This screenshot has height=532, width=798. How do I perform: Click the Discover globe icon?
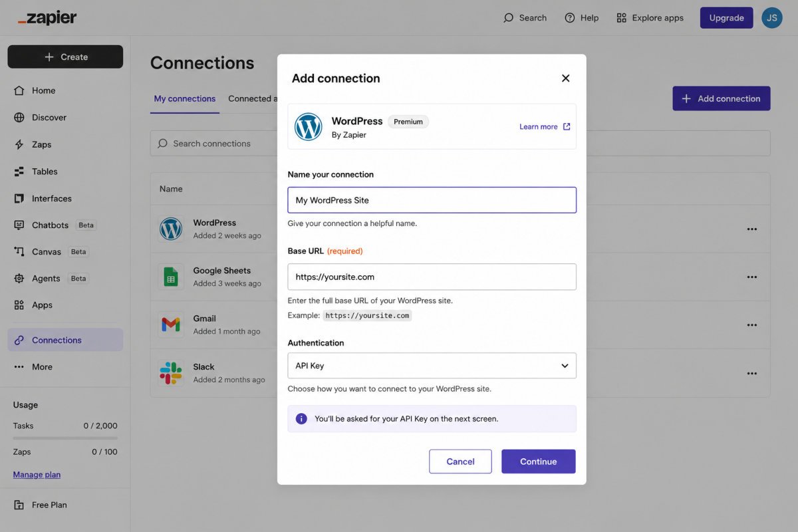click(x=19, y=118)
